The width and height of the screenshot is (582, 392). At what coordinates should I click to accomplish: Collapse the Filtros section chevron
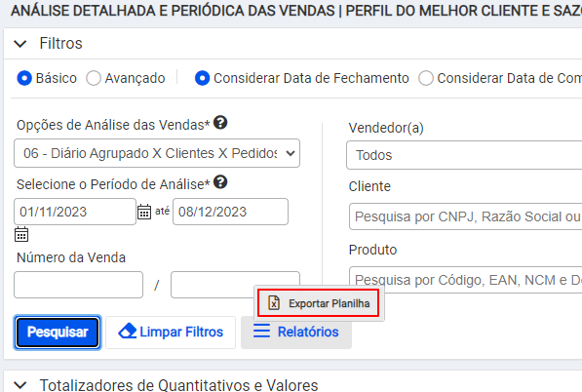(x=20, y=44)
